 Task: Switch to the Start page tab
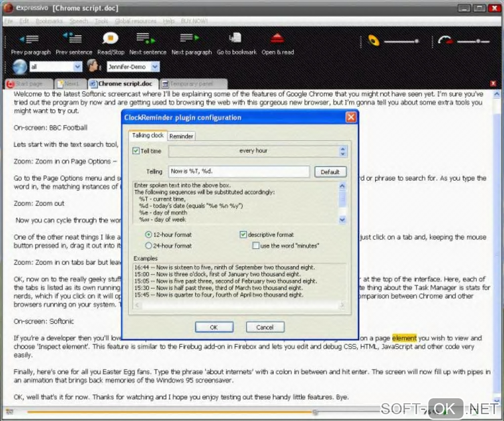[x=29, y=84]
